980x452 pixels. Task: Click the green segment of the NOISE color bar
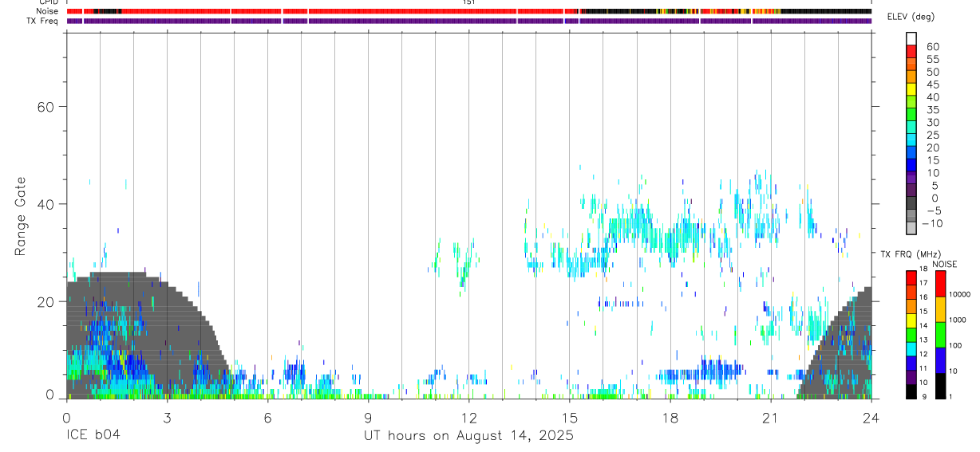pos(940,335)
